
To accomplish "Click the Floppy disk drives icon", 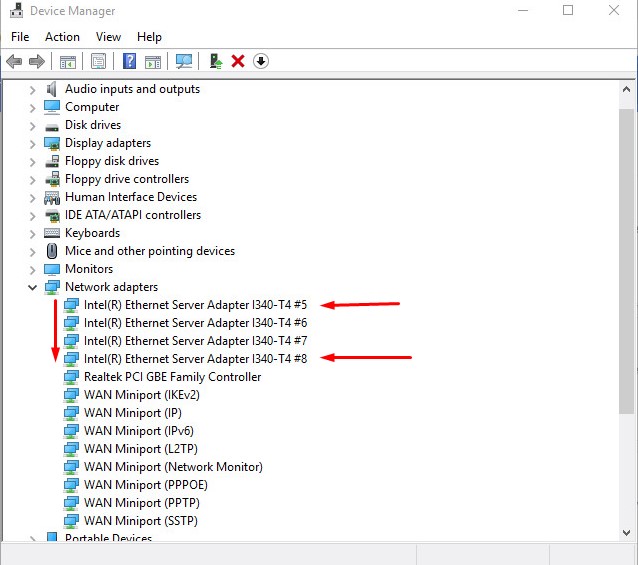I will (52, 161).
